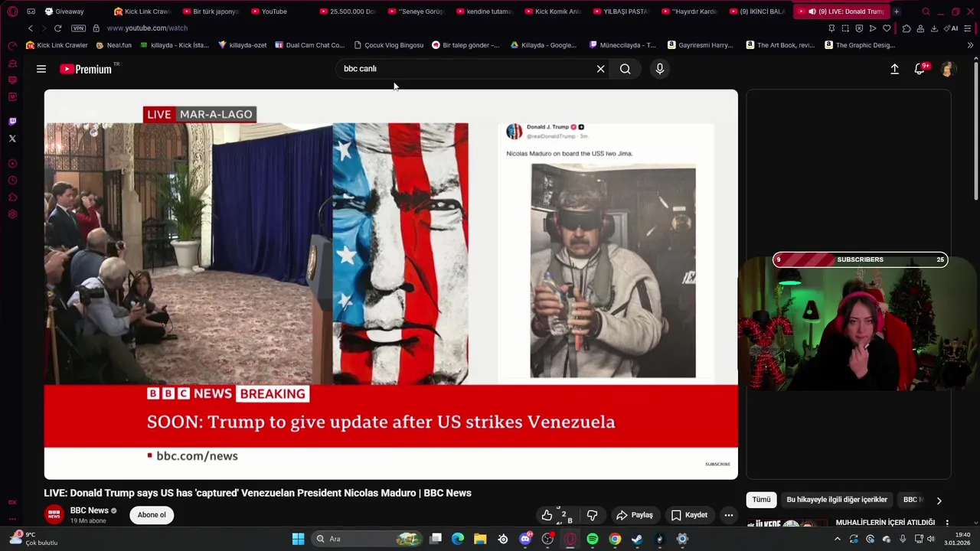The width and height of the screenshot is (980, 551).
Task: Open the 'Dual Cam Chat Co...' bookmark
Action: (x=310, y=45)
